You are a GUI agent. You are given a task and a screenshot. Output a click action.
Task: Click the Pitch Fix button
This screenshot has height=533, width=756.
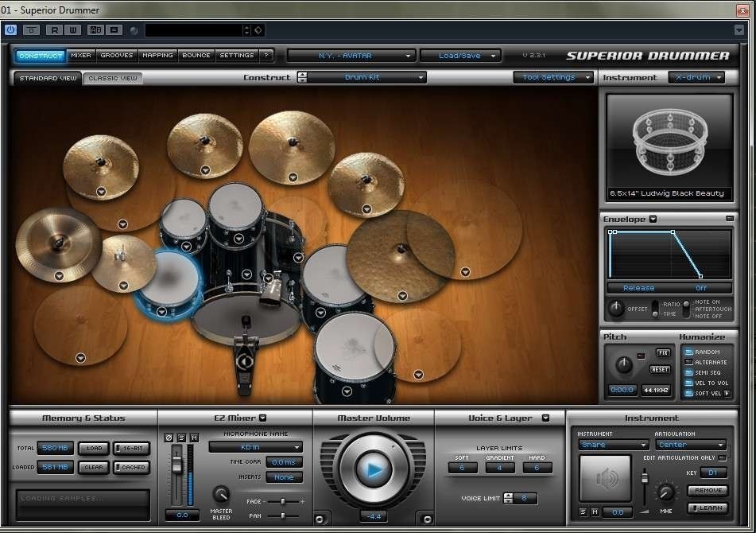click(664, 352)
